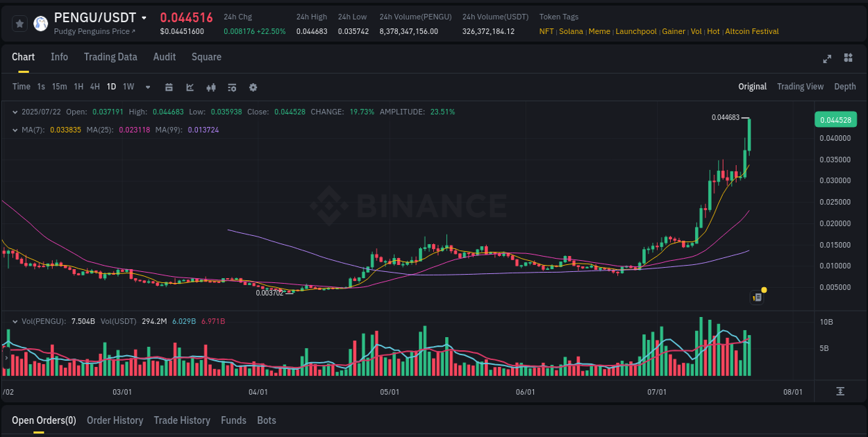Collapse the OHLC data row chevron
Image resolution: width=868 pixels, height=437 pixels.
coord(15,111)
